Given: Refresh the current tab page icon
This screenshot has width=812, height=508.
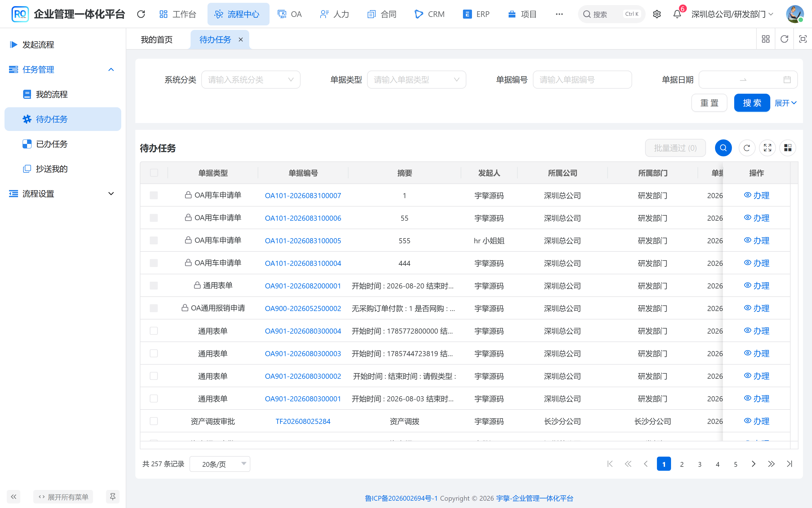Looking at the screenshot, I should tap(784, 39).
